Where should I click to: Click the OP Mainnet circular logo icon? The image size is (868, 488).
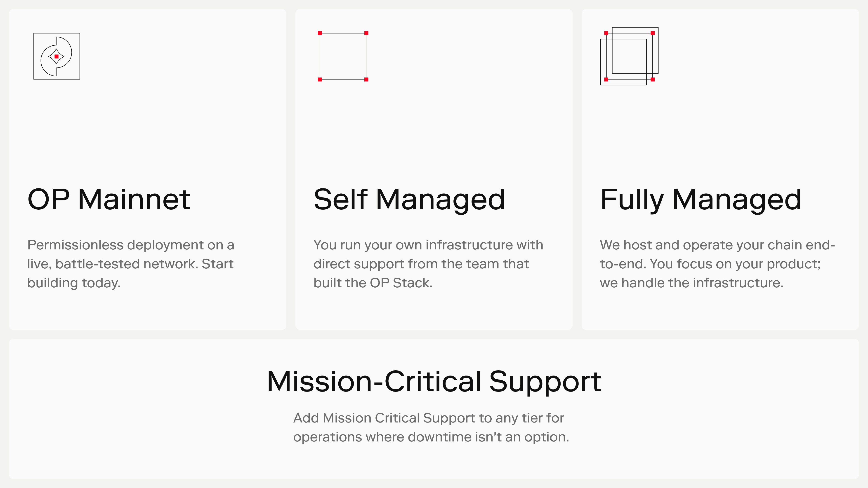click(x=57, y=56)
